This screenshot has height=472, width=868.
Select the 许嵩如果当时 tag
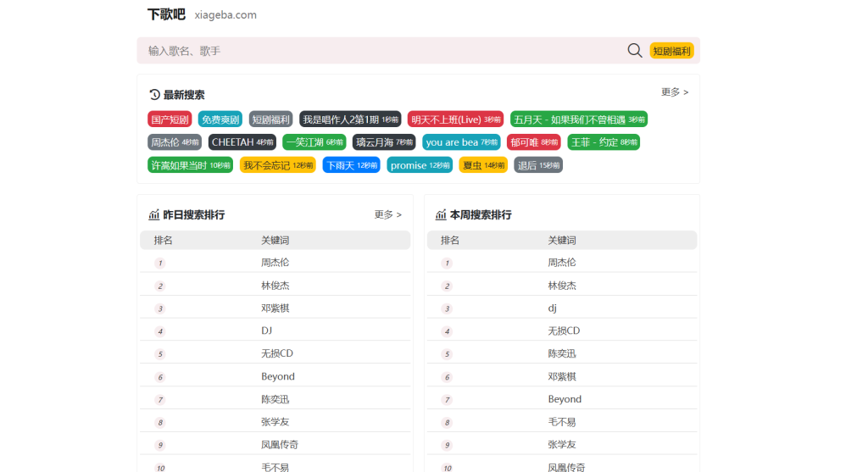click(191, 165)
